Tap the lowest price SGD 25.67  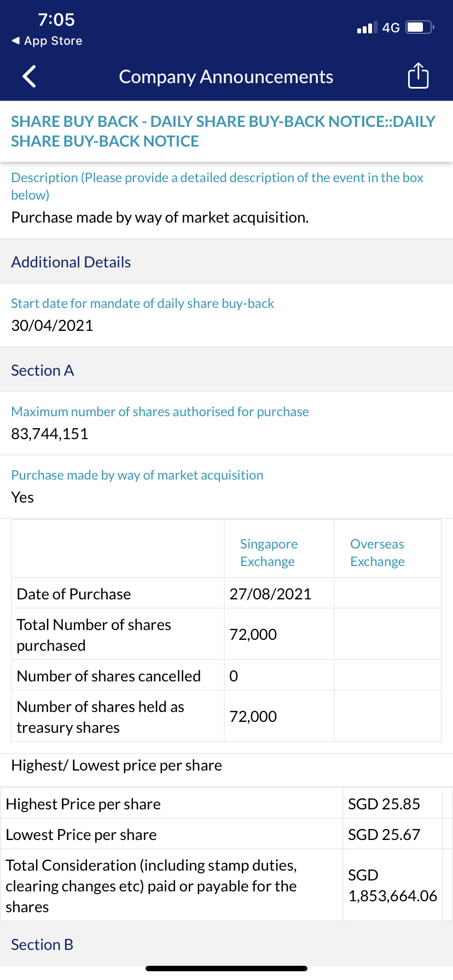coord(384,835)
